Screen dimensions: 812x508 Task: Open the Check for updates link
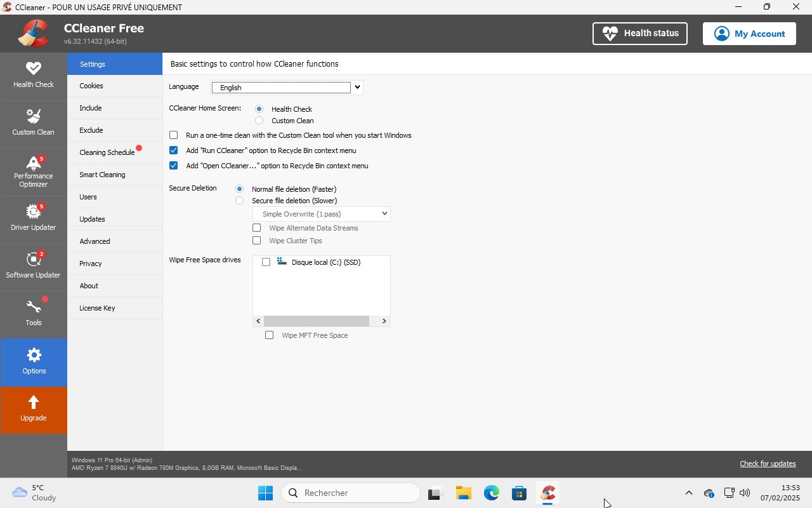[768, 463]
